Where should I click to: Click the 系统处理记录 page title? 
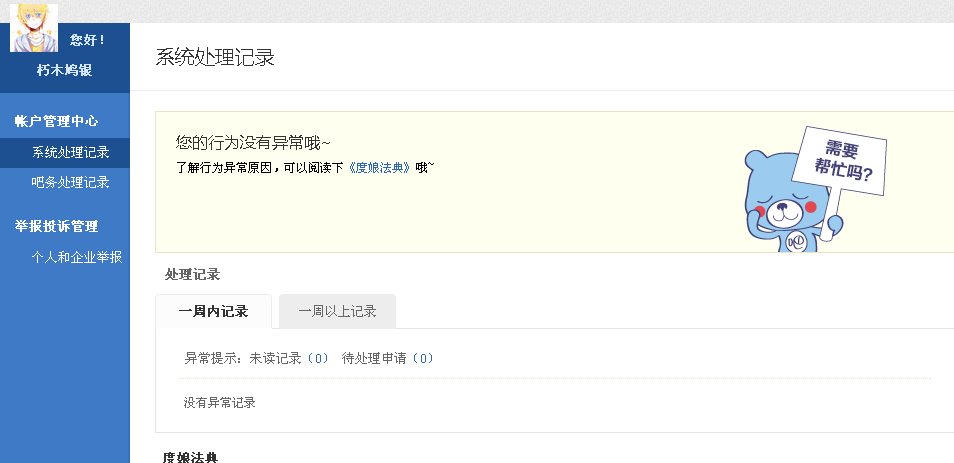pyautogui.click(x=215, y=57)
